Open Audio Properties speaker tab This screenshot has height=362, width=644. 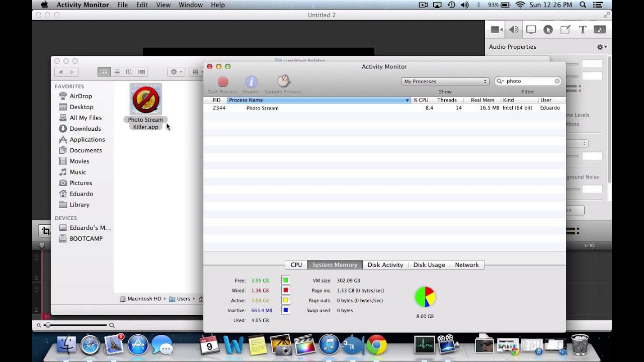514,30
